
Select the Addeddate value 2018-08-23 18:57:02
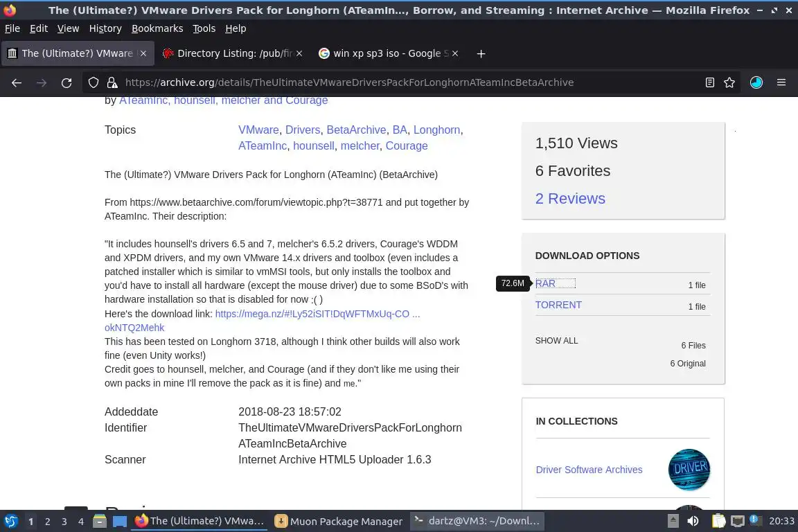[290, 411]
